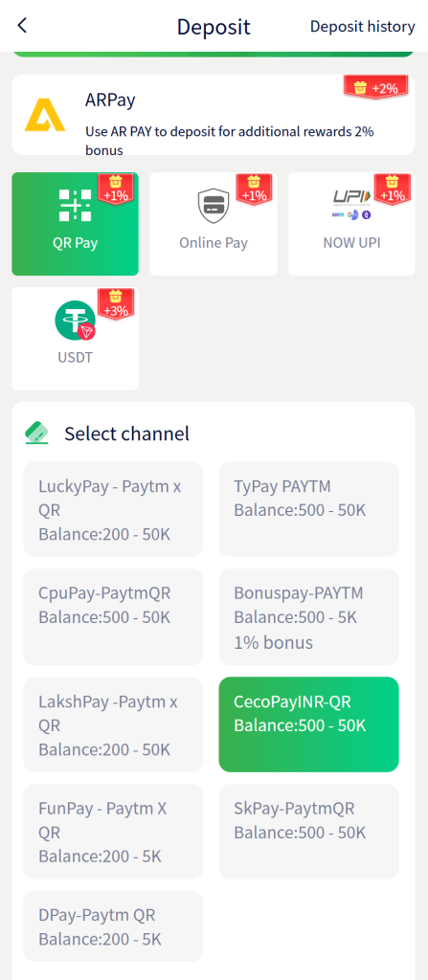Screen dimensions: 428x980
Task: Select LakshPay -Paytm x QR channel
Action: click(x=113, y=724)
